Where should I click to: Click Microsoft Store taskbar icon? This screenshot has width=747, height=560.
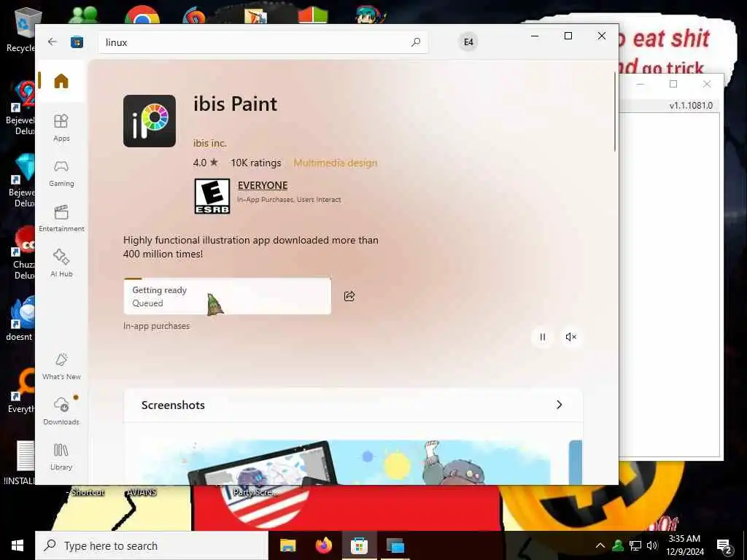(x=359, y=545)
